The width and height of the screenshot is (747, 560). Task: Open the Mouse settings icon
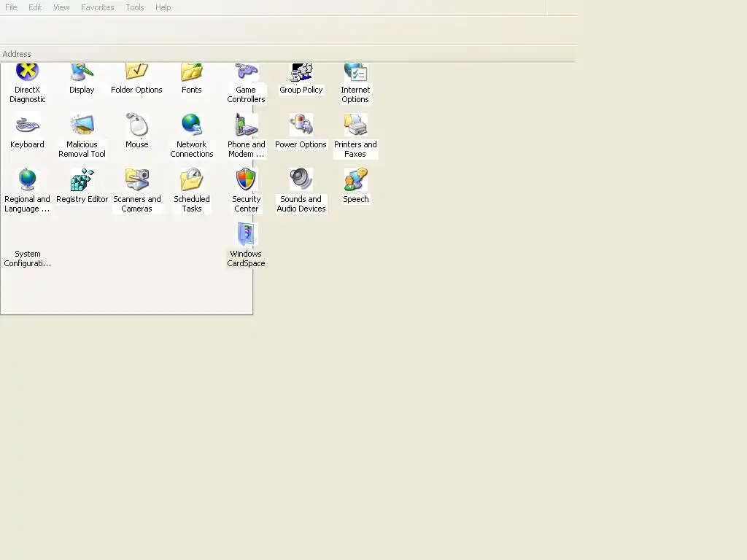(x=136, y=124)
